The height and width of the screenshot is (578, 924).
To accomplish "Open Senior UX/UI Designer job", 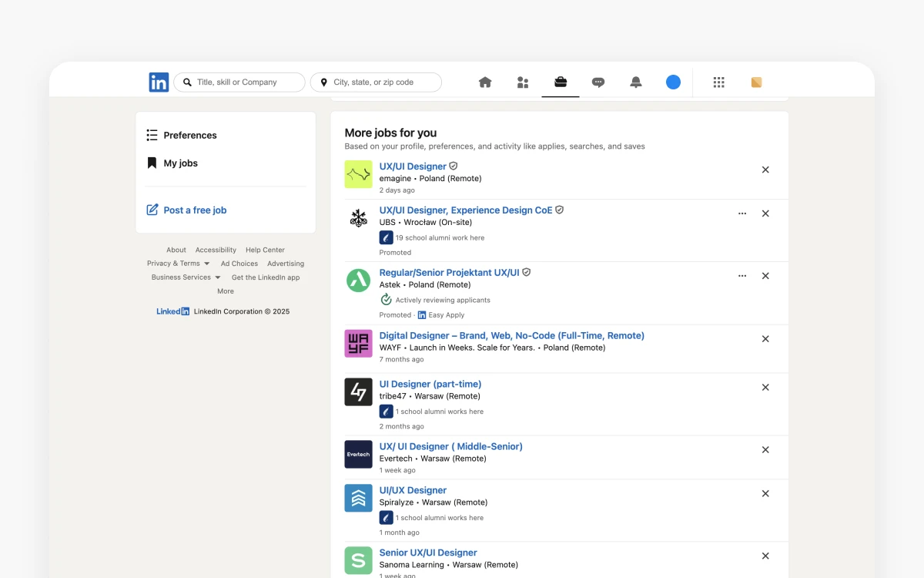I will tap(428, 553).
